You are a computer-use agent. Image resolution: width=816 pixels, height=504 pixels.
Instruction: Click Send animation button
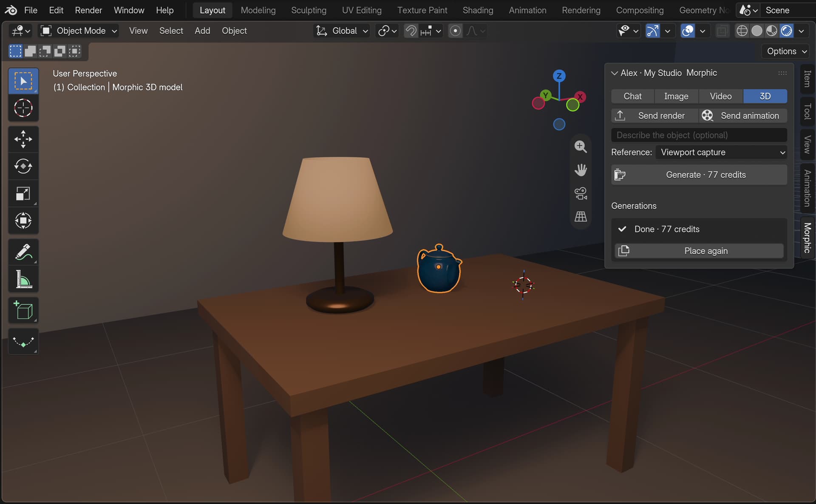[743, 116]
